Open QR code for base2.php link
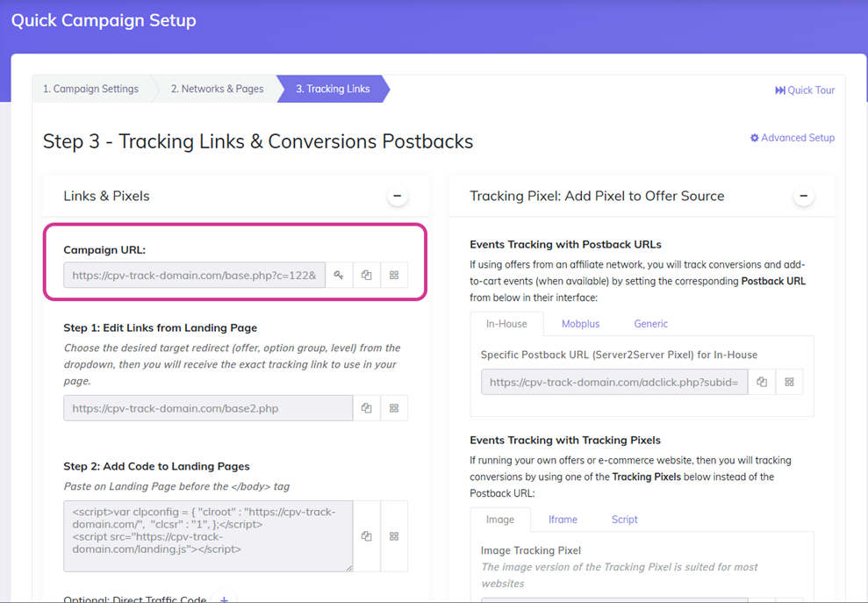Viewport: 868px width, 603px height. [394, 408]
